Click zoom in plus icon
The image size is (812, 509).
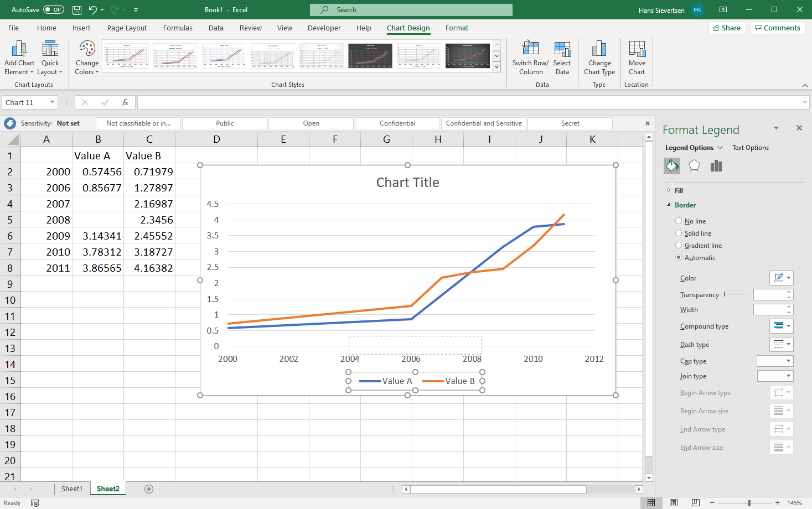tap(778, 503)
